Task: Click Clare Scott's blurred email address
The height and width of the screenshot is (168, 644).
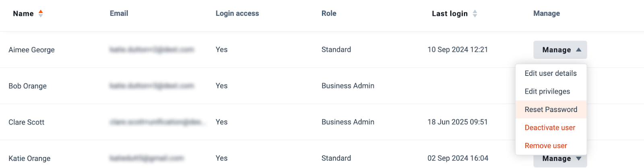Action: pyautogui.click(x=158, y=122)
